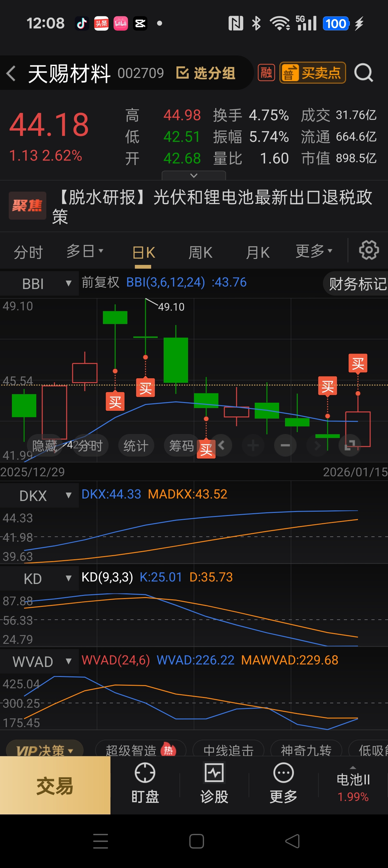388x868 pixels.
Task: Tap the fullscreen expand icon on chart
Action: [x=350, y=446]
